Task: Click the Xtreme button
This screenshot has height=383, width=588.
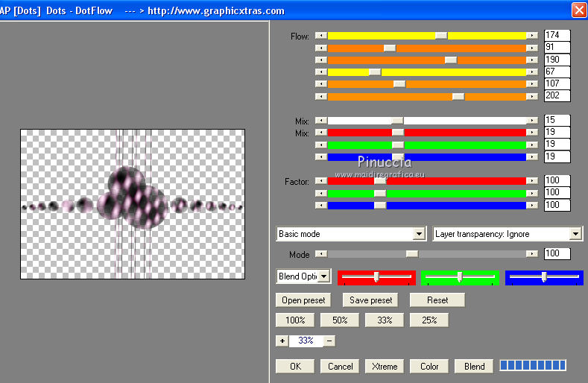Action: point(385,366)
